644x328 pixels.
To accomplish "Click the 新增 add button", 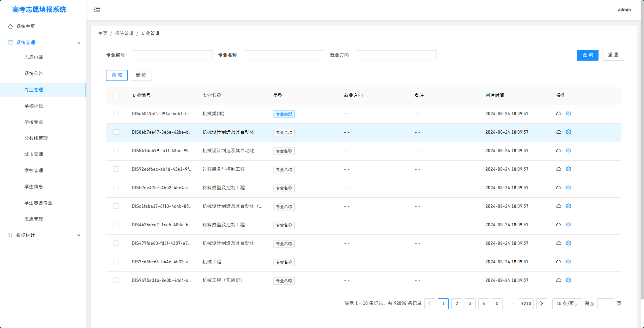I will [x=117, y=75].
